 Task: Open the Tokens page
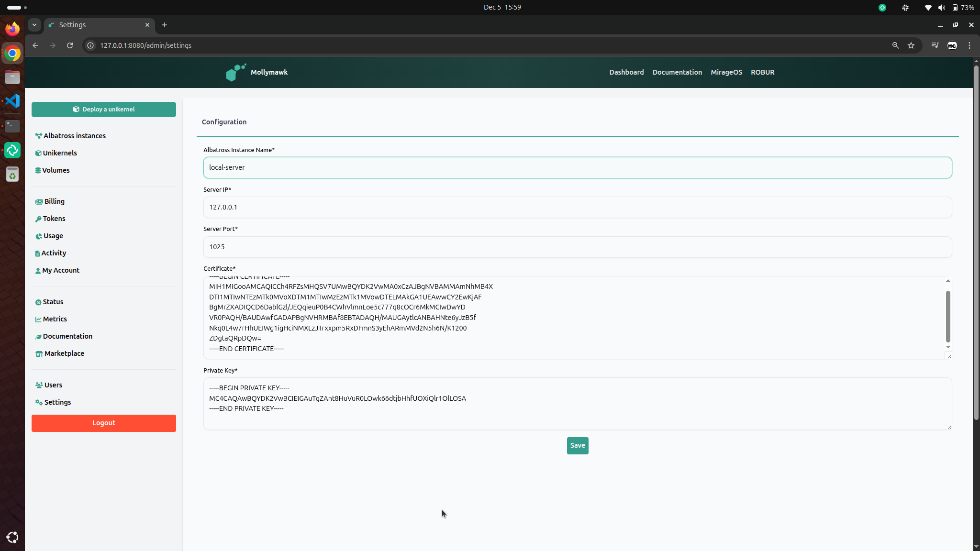[54, 219]
